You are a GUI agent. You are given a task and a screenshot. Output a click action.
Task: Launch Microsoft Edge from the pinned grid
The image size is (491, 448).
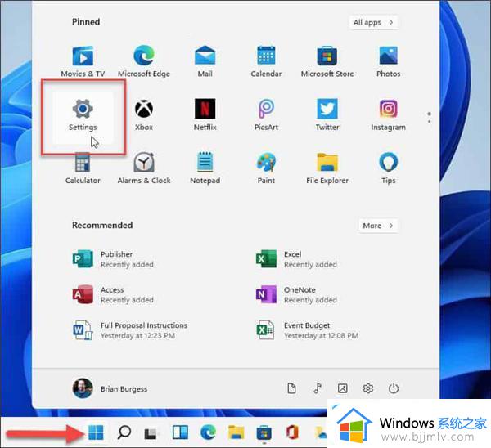[x=144, y=60]
